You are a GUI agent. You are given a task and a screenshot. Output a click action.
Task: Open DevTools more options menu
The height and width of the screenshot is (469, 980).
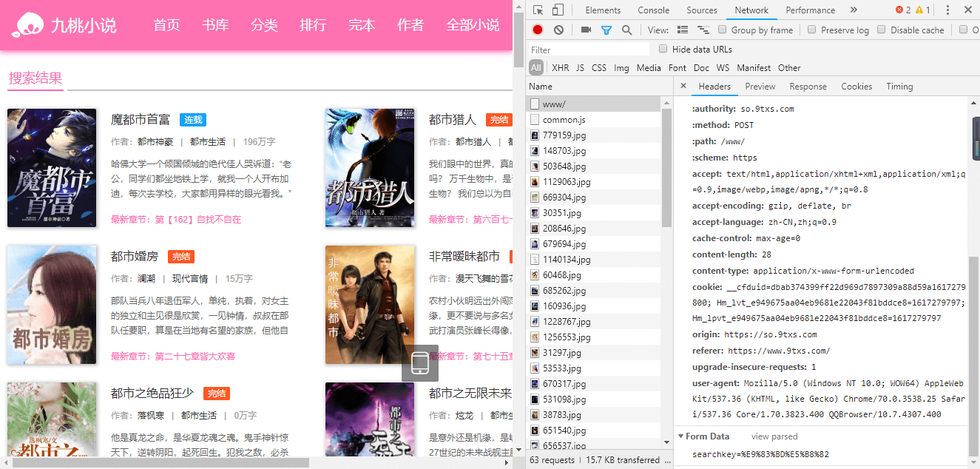click(947, 10)
